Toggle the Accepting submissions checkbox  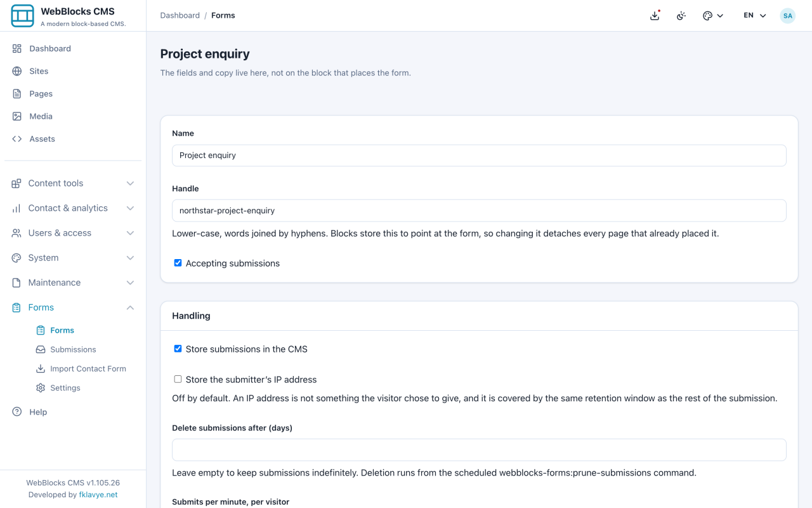point(178,263)
